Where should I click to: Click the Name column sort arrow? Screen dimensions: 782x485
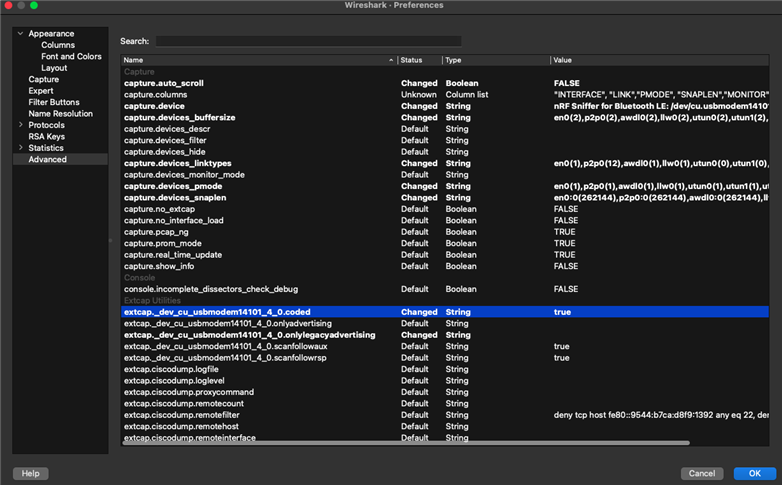[391, 60]
